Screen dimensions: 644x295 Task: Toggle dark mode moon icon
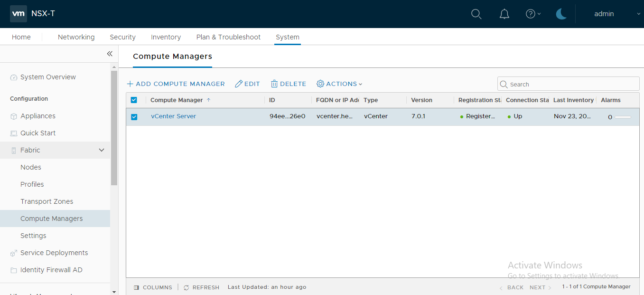pyautogui.click(x=561, y=14)
